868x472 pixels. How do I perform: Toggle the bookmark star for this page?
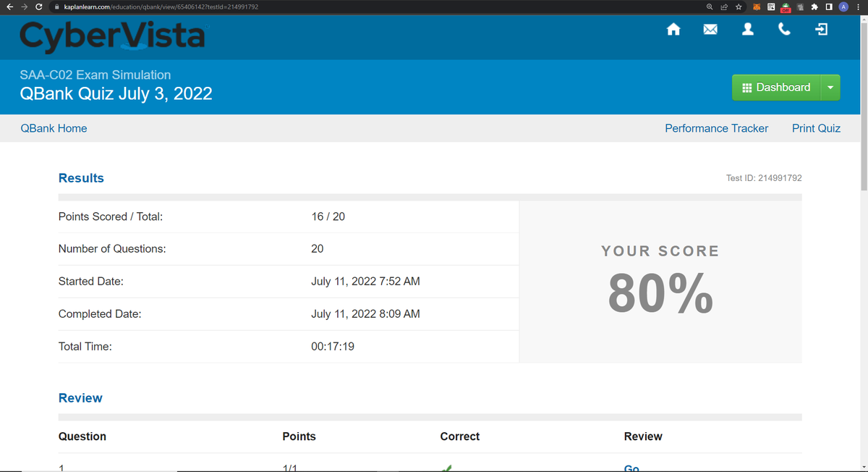739,7
